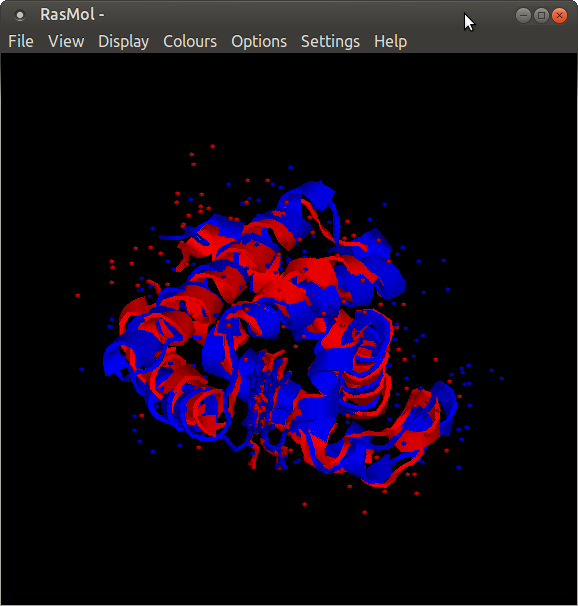This screenshot has height=606, width=578.
Task: Select the isolated red water atom far left
Action: 78,295
